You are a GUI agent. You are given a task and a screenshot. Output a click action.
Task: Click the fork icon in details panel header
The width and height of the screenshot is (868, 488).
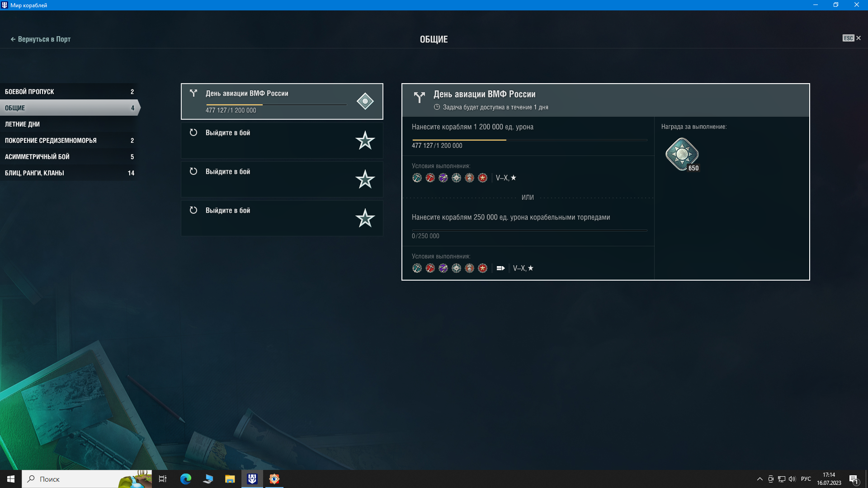(420, 97)
